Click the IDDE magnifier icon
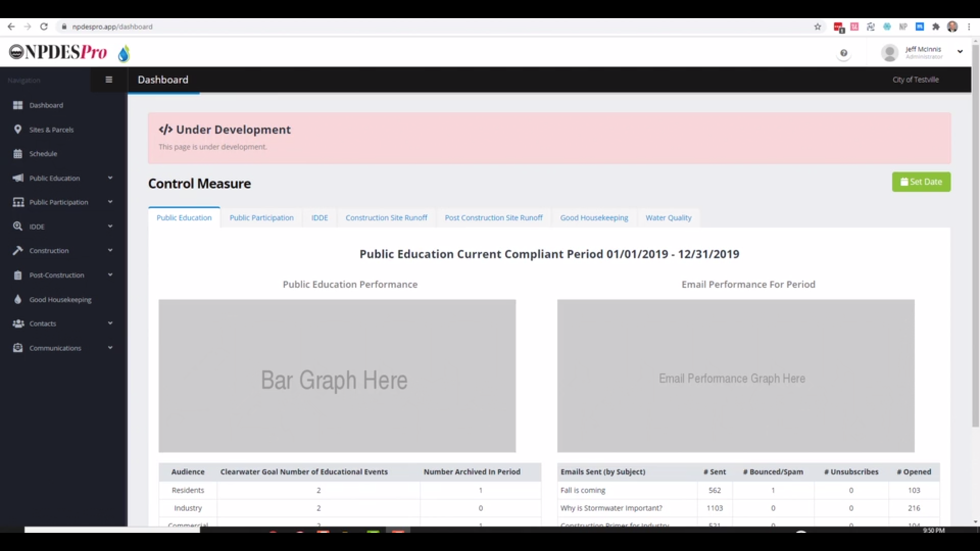 (18, 226)
